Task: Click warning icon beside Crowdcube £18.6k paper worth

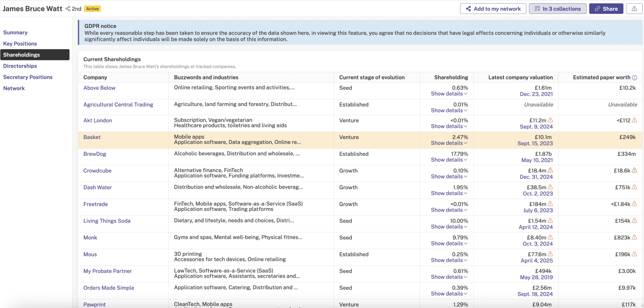Action: 635,170
